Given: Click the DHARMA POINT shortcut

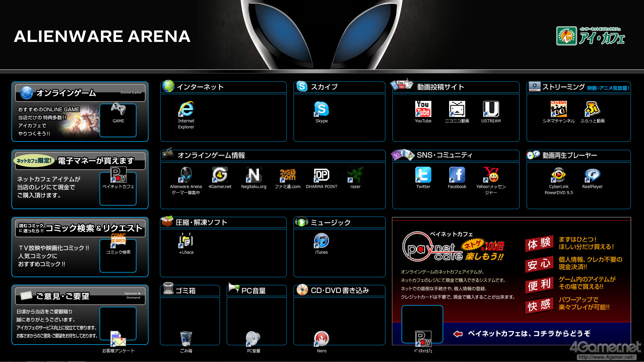Looking at the screenshot, I should coord(321,175).
